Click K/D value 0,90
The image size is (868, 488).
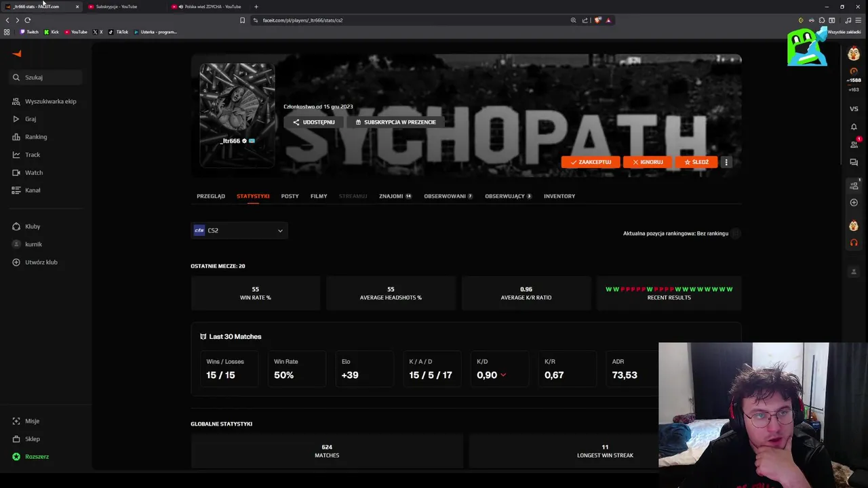click(x=487, y=375)
